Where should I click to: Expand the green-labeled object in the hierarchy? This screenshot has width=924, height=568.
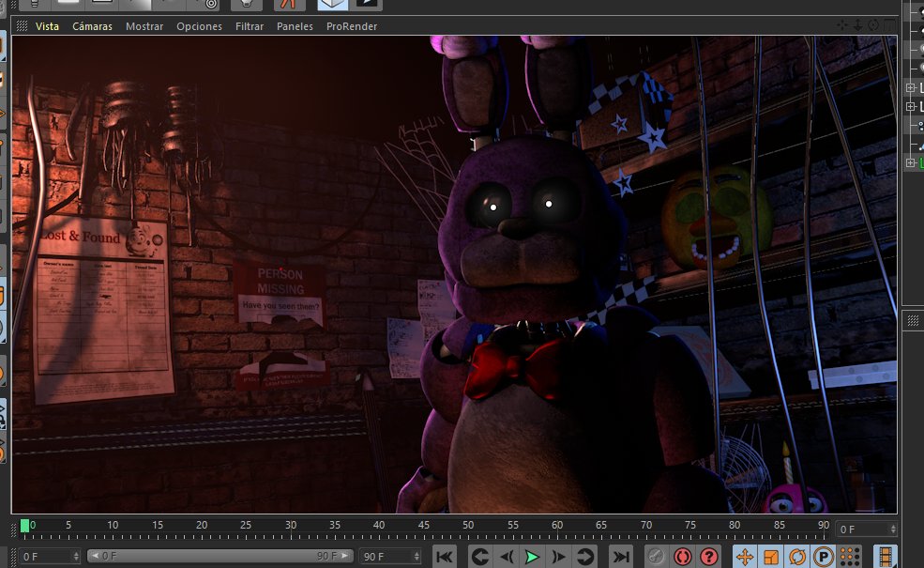pyautogui.click(x=911, y=162)
